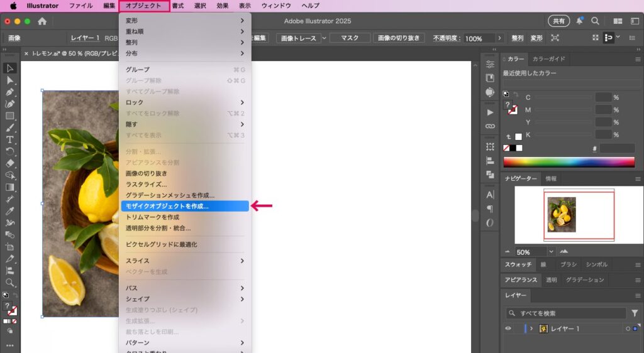Open the Links panel chain icon
The image size is (644, 353).
(x=490, y=126)
